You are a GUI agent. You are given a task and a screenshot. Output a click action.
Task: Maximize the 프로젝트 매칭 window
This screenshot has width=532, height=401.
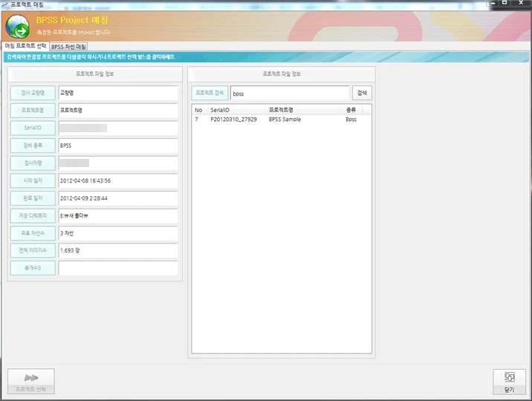[505, 3]
